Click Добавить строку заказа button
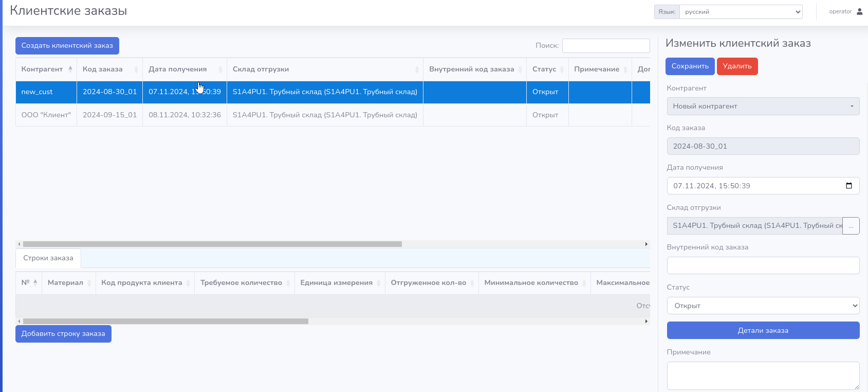The height and width of the screenshot is (392, 868). tap(63, 334)
